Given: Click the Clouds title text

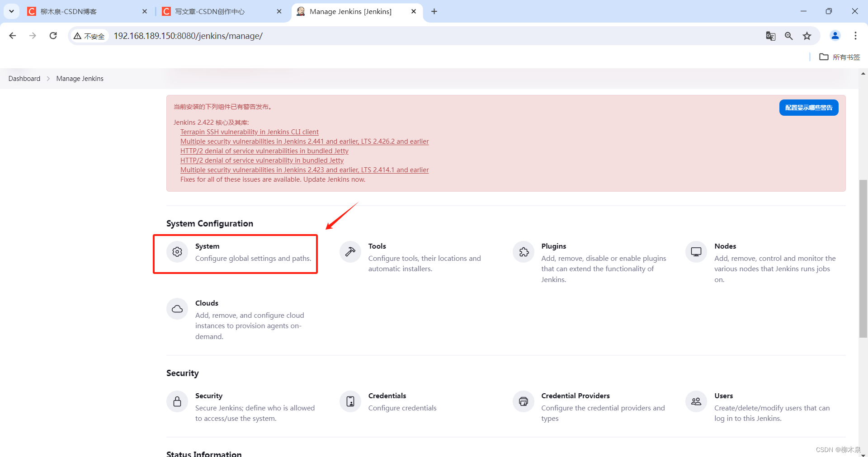Looking at the screenshot, I should 207,303.
